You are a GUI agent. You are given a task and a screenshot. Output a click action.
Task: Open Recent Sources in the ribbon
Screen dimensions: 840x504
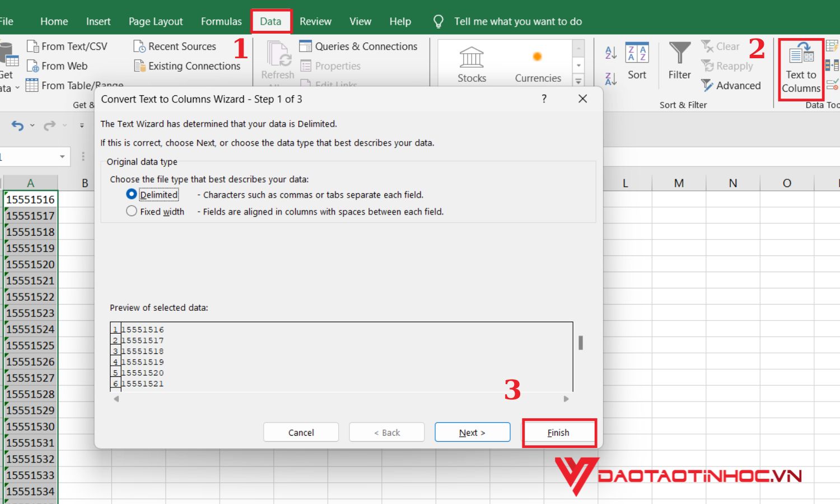pos(175,46)
